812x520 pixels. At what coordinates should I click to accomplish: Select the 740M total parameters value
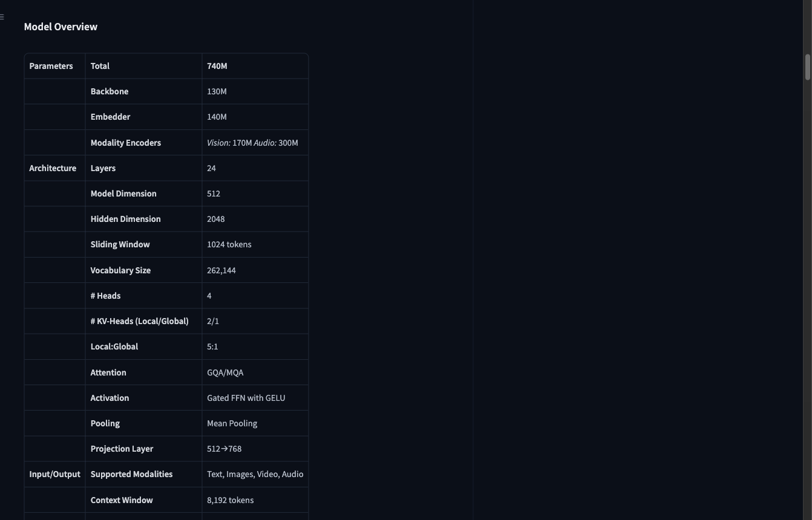pyautogui.click(x=217, y=66)
